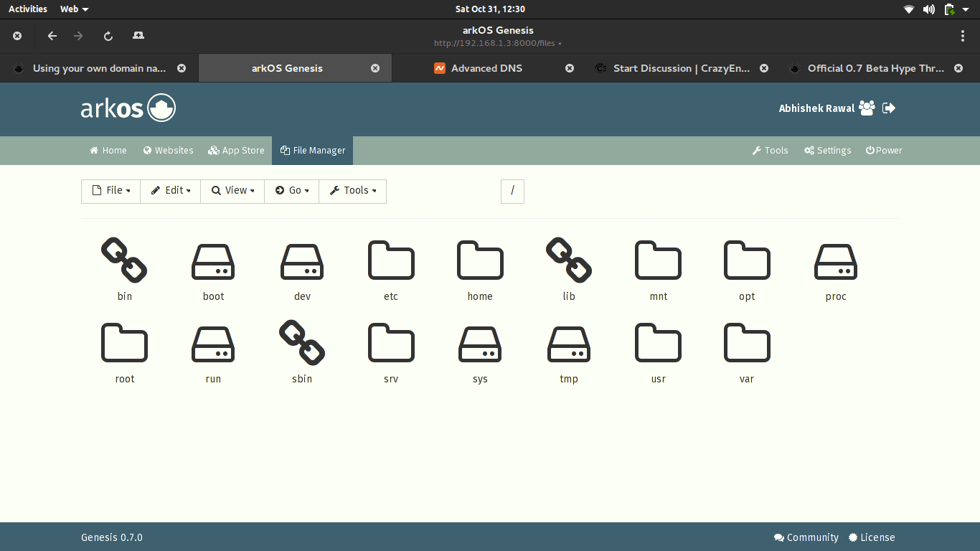Image resolution: width=980 pixels, height=551 pixels.
Task: Click the system battery icon
Action: (x=949, y=9)
